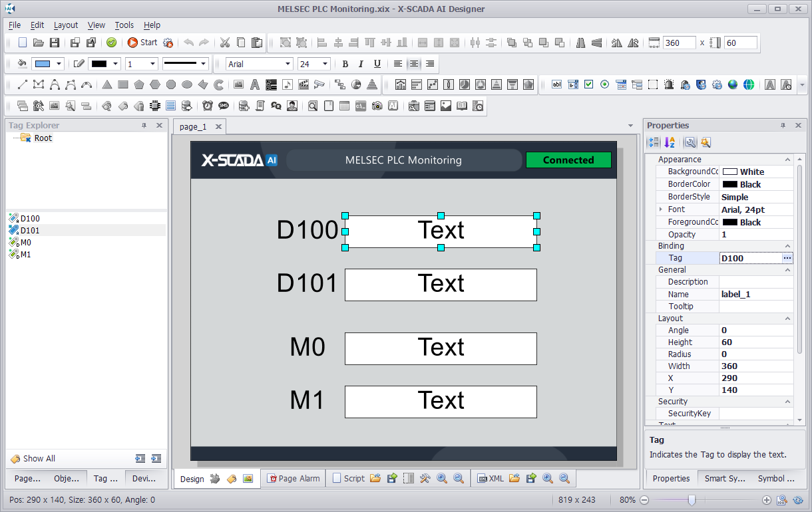Select the Line drawing tool

point(23,84)
